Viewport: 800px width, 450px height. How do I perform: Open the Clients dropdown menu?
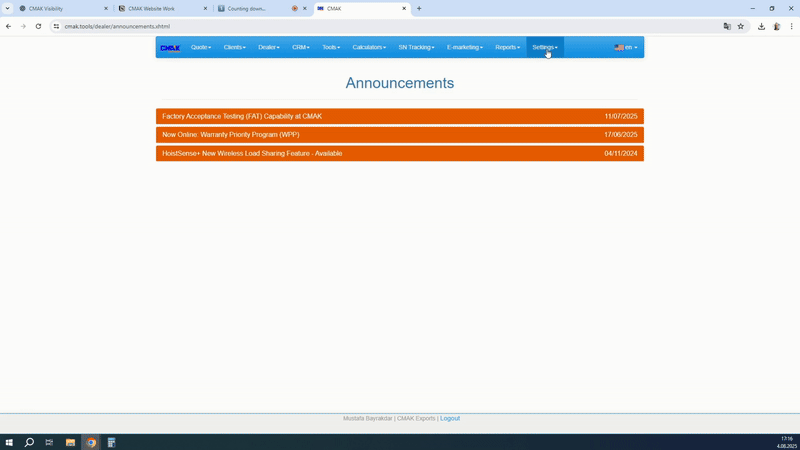coord(235,47)
